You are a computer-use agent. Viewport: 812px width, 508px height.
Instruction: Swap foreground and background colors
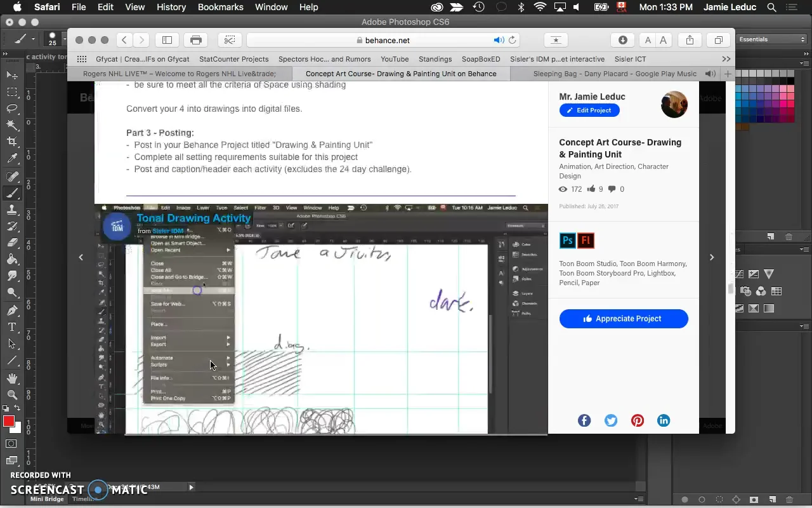17,408
